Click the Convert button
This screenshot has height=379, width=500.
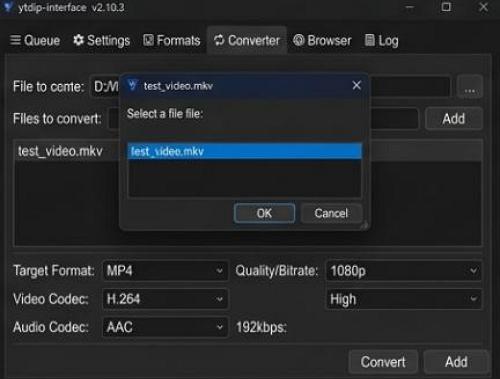point(383,362)
